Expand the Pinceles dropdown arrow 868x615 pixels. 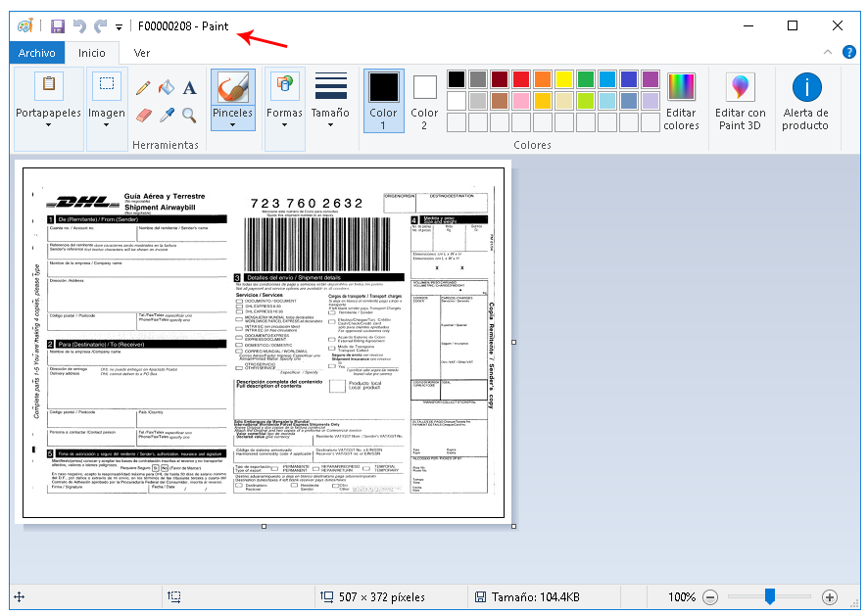232,125
